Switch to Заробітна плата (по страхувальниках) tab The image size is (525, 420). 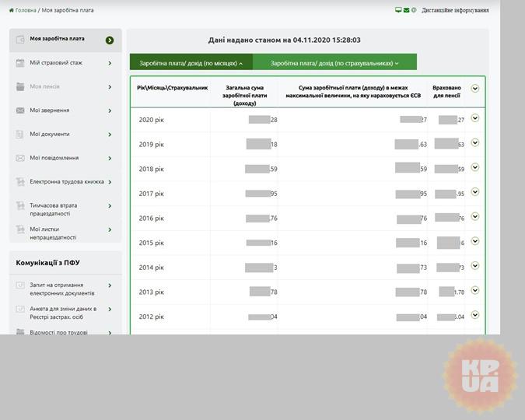pos(334,63)
